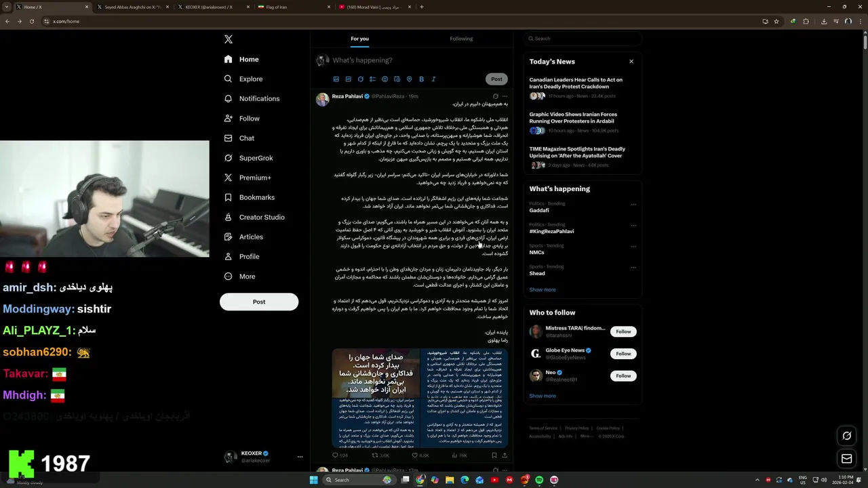Image resolution: width=868 pixels, height=488 pixels.
Task: Schedule post using the calendar icon
Action: (397, 79)
